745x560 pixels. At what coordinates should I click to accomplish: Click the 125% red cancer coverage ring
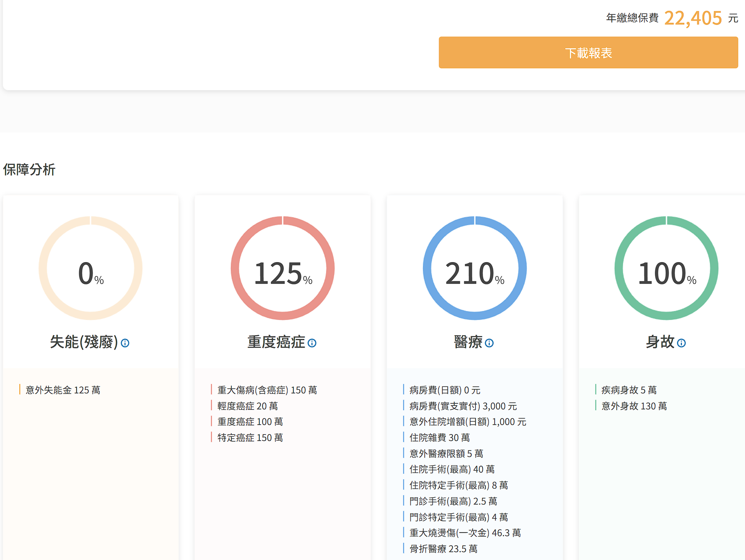283,268
